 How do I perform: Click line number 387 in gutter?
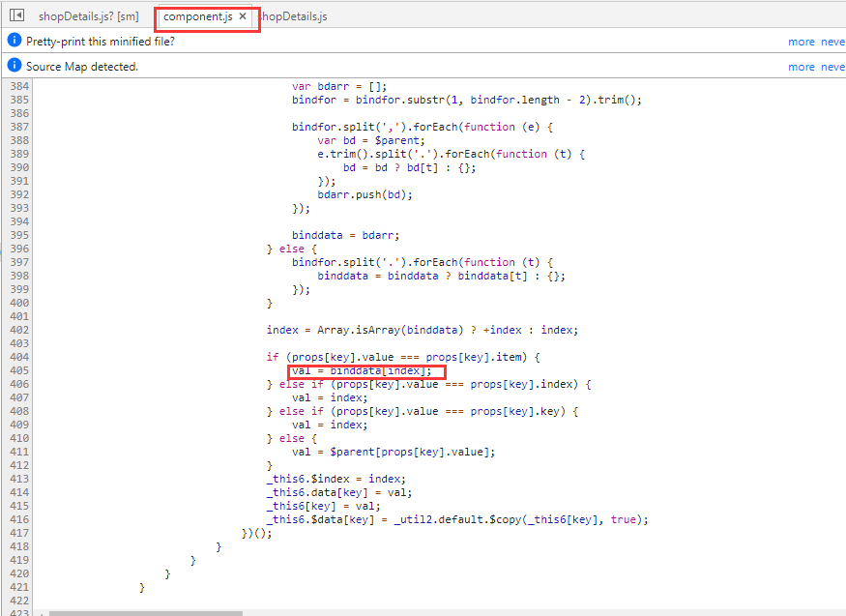pos(19,127)
